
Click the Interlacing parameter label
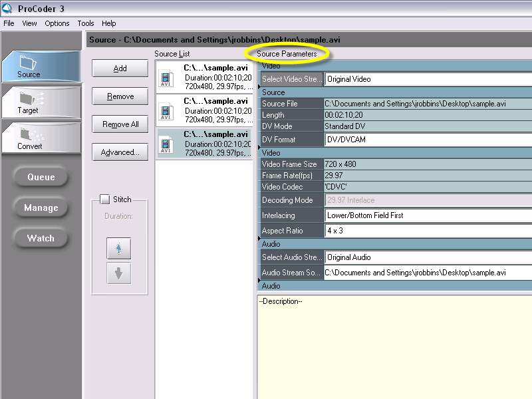click(x=291, y=215)
